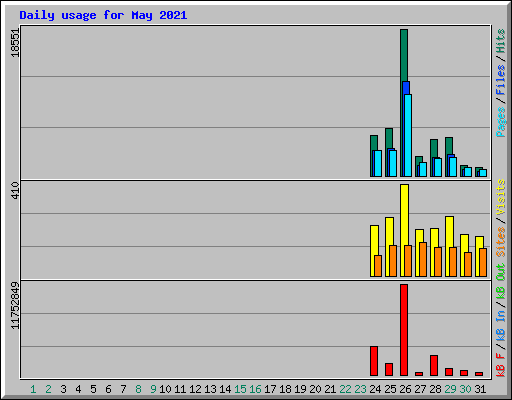The image size is (512, 400).
Task: Click day 19 on the x-axis
Action: pos(300,389)
